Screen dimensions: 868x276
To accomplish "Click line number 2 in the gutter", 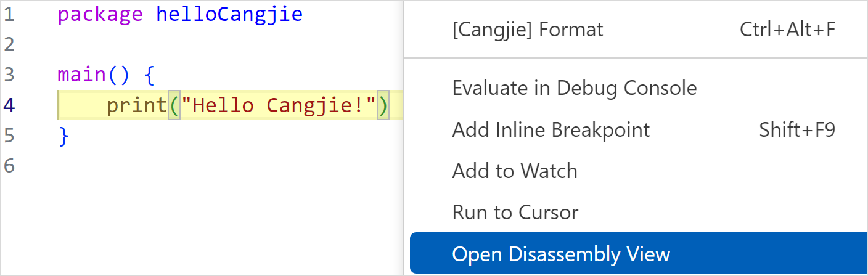I will [9, 44].
